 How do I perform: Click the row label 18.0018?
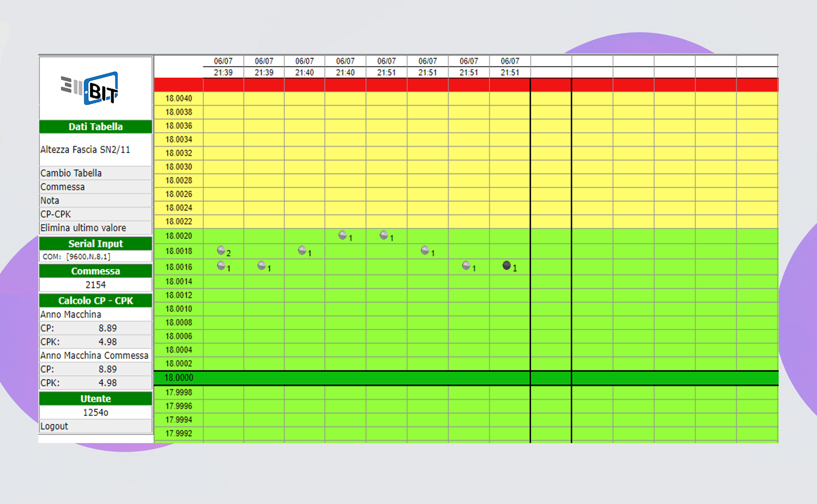pyautogui.click(x=179, y=251)
